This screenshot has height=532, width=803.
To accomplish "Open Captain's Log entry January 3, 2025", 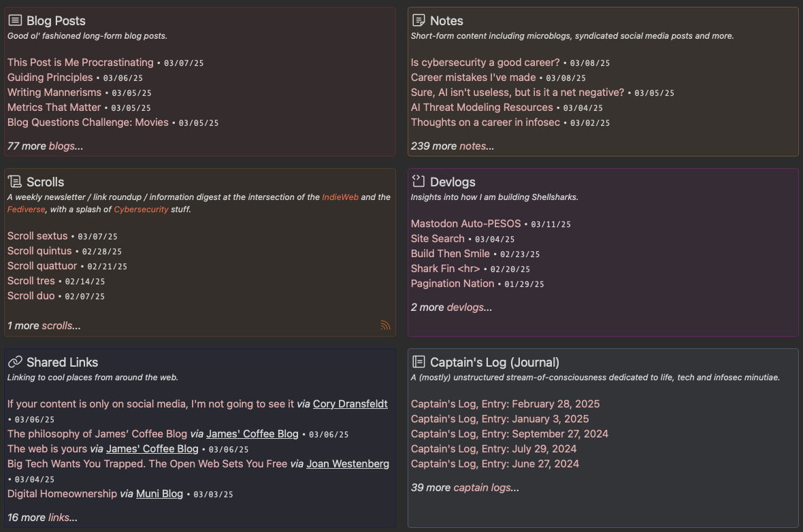I will click(499, 419).
